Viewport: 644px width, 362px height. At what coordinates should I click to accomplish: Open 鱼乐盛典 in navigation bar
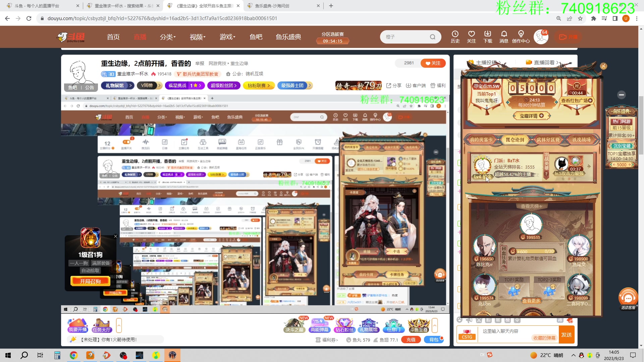pos(288,37)
